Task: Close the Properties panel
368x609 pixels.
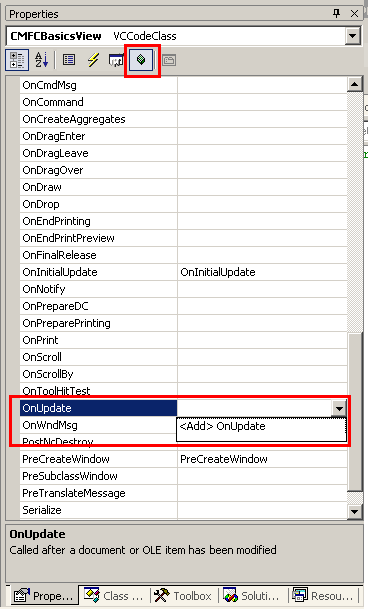Action: click(x=354, y=14)
